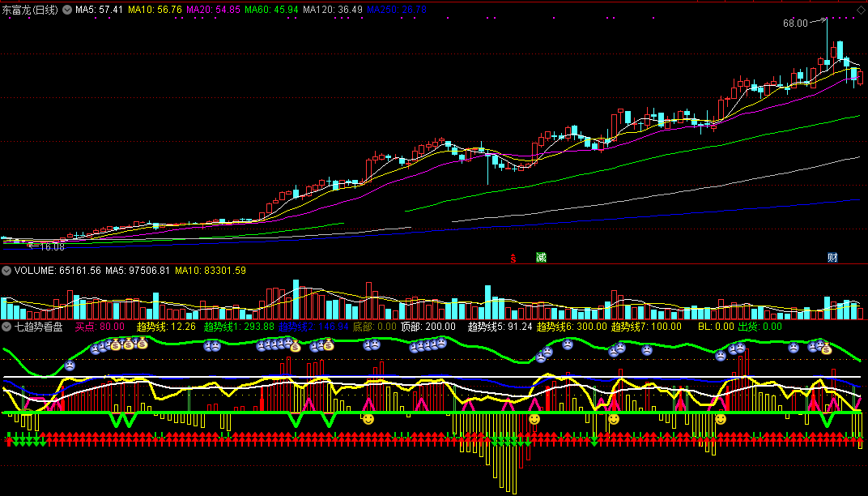Click the yellow smiley face directly below the 减 marker
The height and width of the screenshot is (496, 868).
pos(534,420)
